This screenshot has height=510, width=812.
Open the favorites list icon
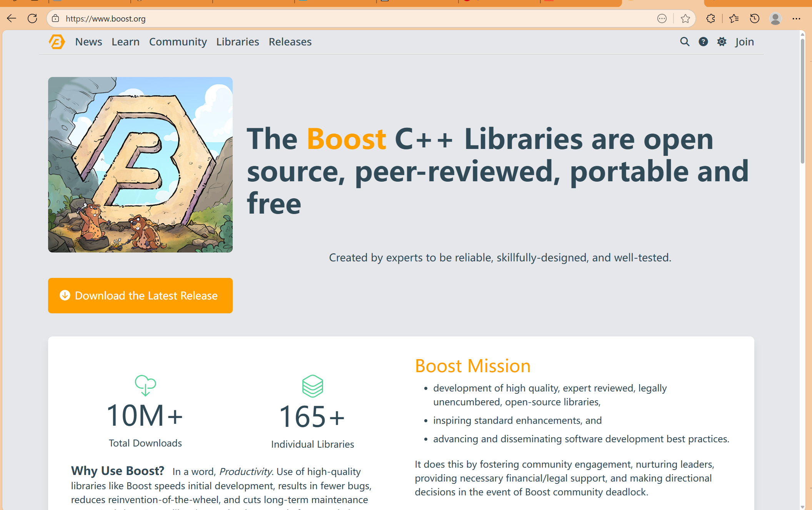(734, 18)
